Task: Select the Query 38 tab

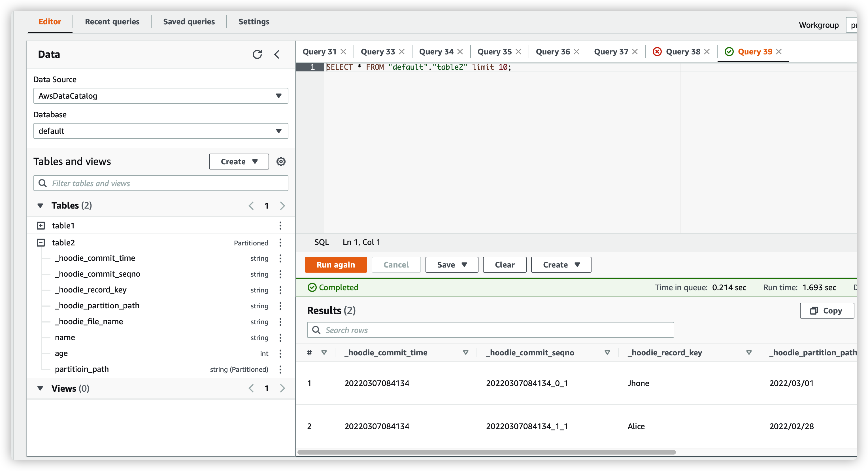Action: click(683, 52)
